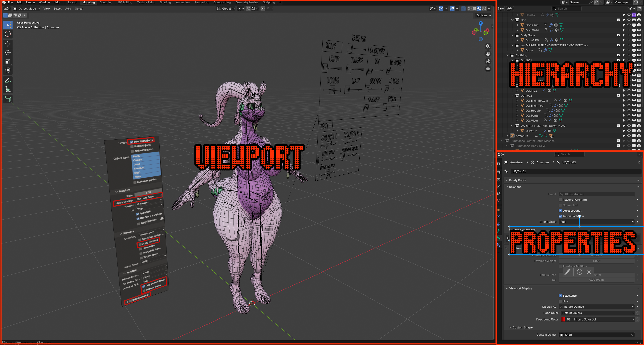Open the Render menu
The height and width of the screenshot is (345, 644).
tap(30, 2)
